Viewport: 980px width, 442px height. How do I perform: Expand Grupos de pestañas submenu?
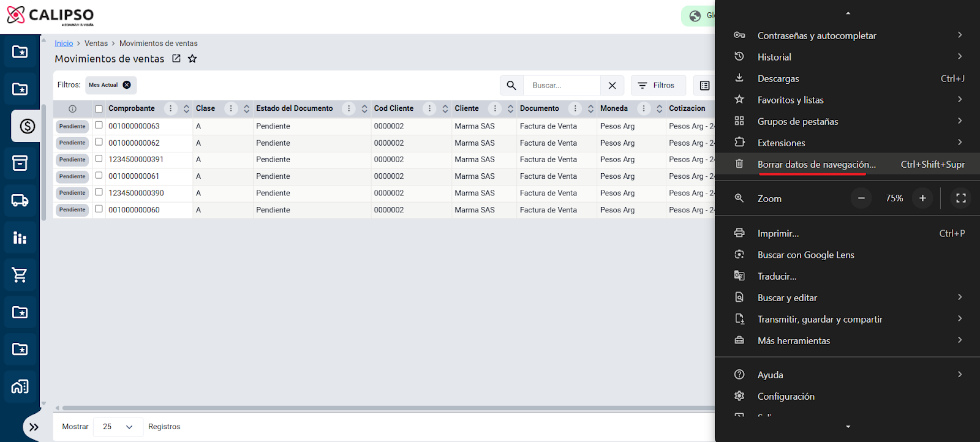pos(848,121)
